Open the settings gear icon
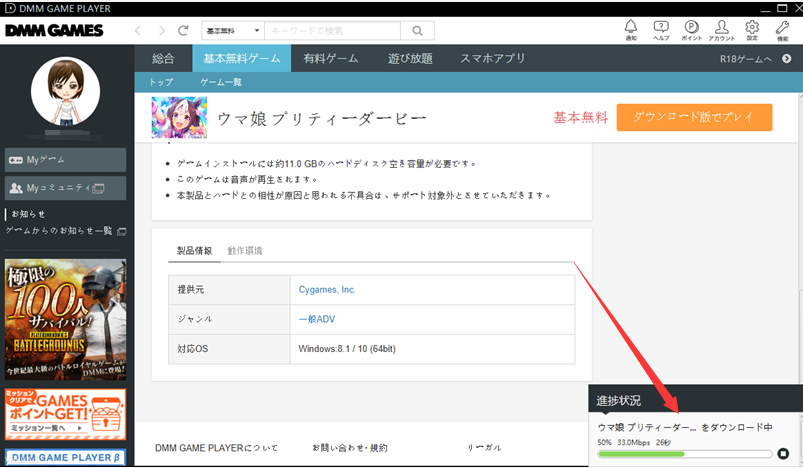The height and width of the screenshot is (468, 803). click(x=752, y=27)
